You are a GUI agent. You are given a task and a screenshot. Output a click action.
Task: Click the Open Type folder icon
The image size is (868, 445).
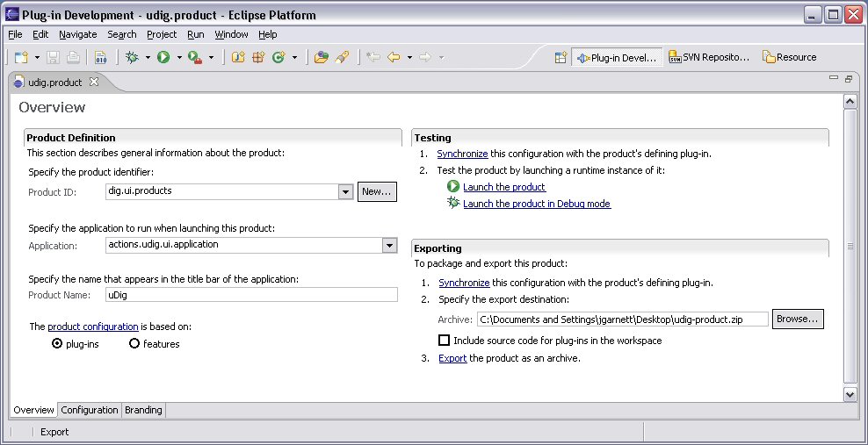click(322, 57)
